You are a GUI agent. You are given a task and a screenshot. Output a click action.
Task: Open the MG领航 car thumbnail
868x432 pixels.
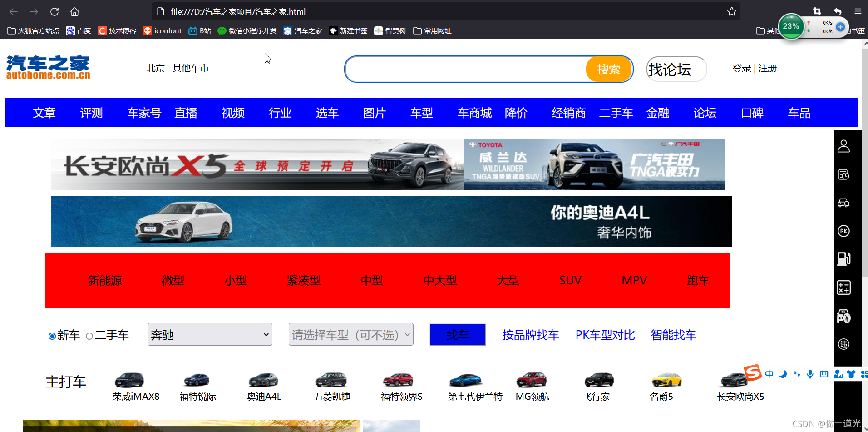(532, 380)
